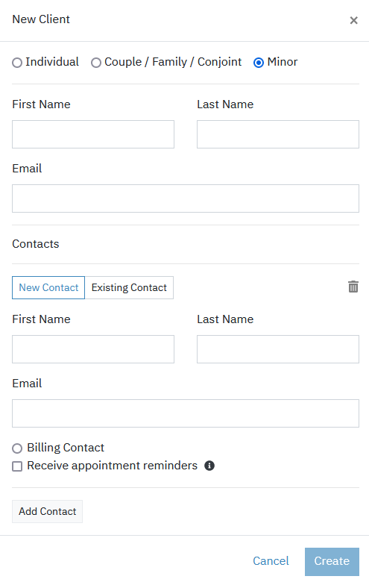Click the contact's Email field
The height and width of the screenshot is (588, 369).
pyautogui.click(x=186, y=413)
